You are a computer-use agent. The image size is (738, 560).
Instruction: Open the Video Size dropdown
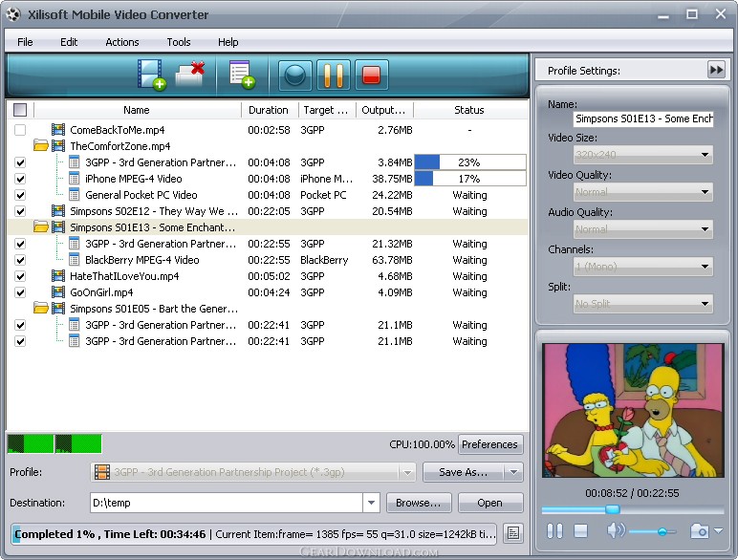643,155
